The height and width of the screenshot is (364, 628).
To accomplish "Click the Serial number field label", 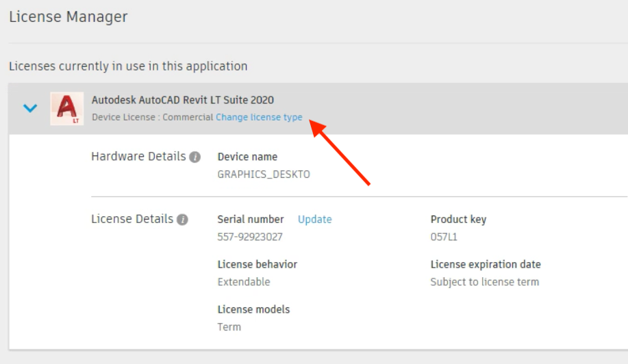I will point(251,219).
